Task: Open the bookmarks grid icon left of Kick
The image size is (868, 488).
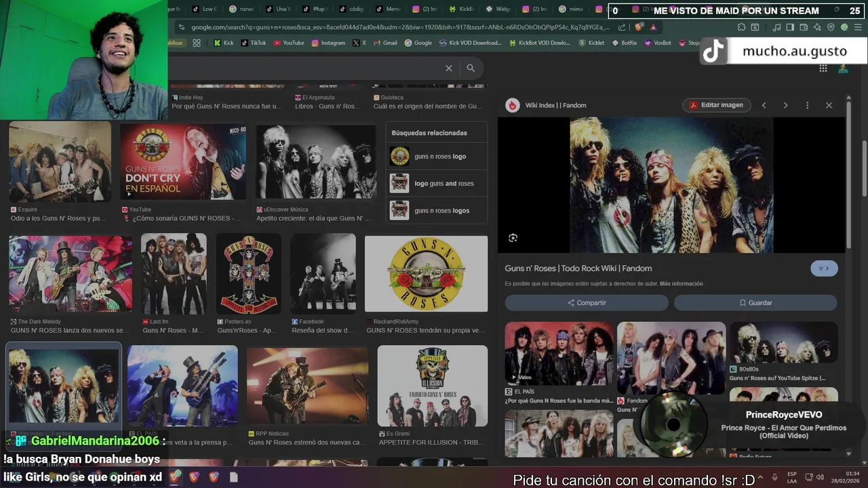Action: click(197, 43)
